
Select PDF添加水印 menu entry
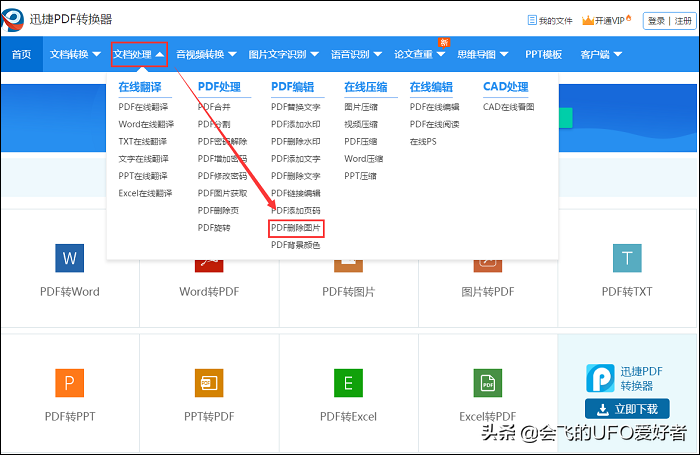pos(296,124)
